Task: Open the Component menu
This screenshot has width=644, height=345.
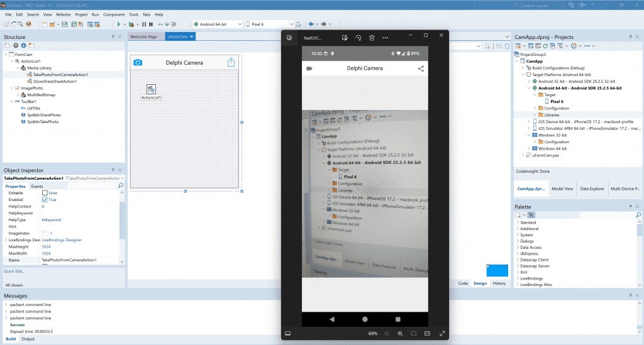Action: click(114, 14)
